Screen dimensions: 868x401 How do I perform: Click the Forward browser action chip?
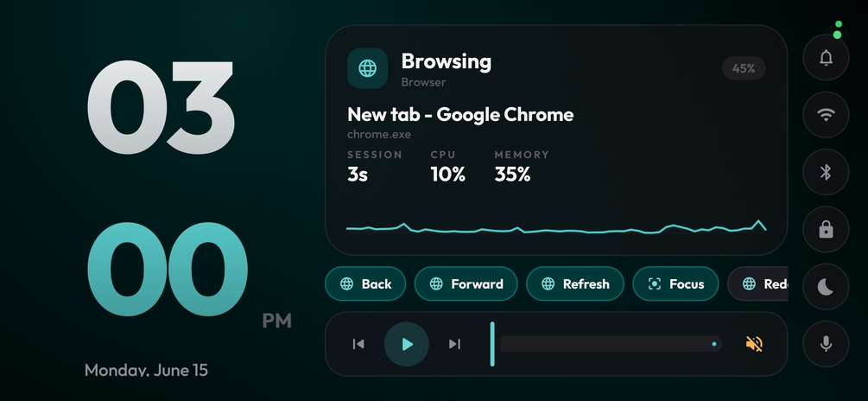[466, 283]
